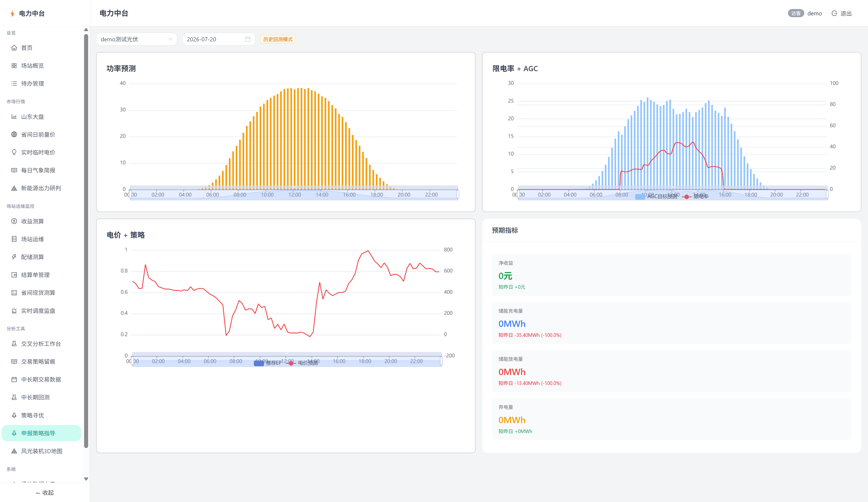Click the 收益测算 dollar icon

pyautogui.click(x=14, y=221)
